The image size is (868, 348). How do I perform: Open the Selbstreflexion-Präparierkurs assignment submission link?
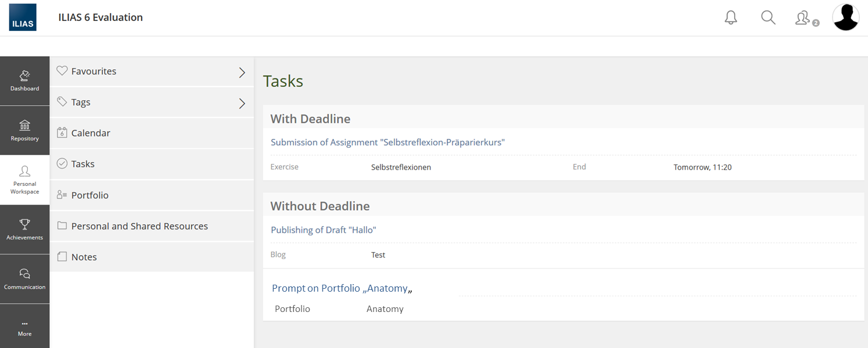(x=388, y=142)
